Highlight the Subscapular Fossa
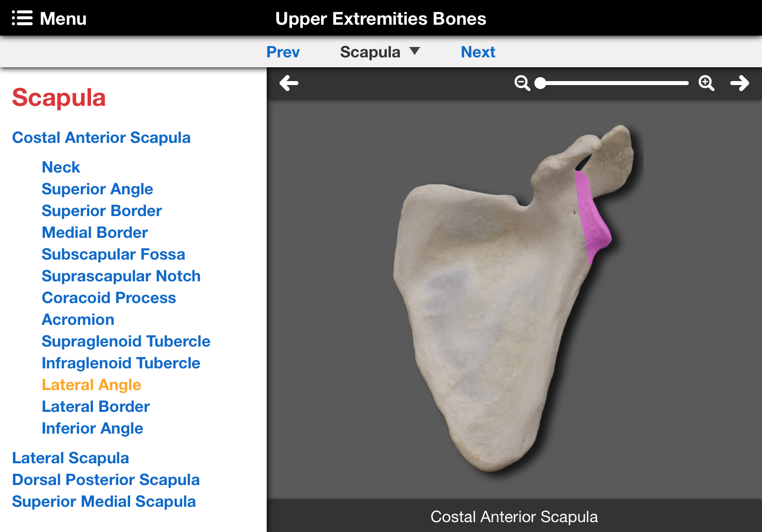 tap(113, 254)
